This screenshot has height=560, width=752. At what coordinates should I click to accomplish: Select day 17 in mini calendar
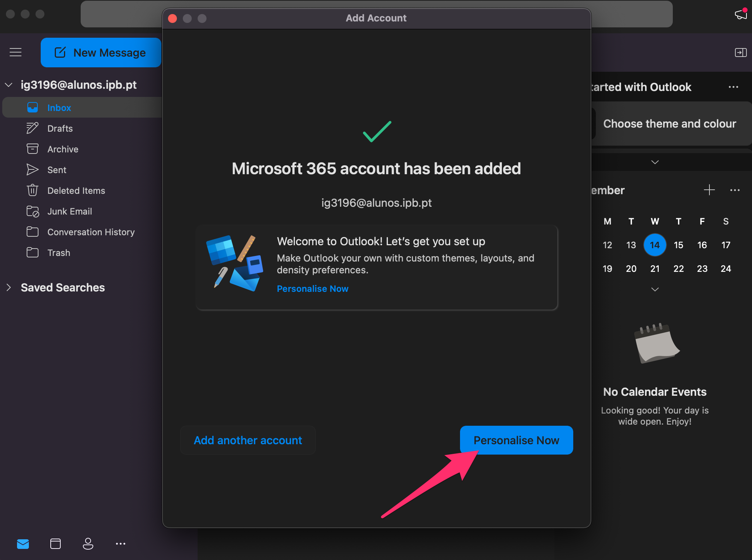click(x=726, y=245)
